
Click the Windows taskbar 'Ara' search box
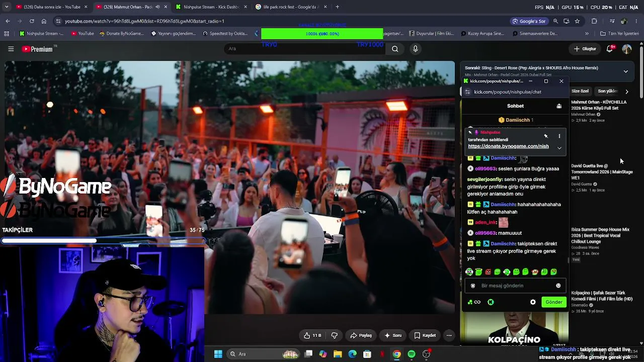click(x=262, y=354)
